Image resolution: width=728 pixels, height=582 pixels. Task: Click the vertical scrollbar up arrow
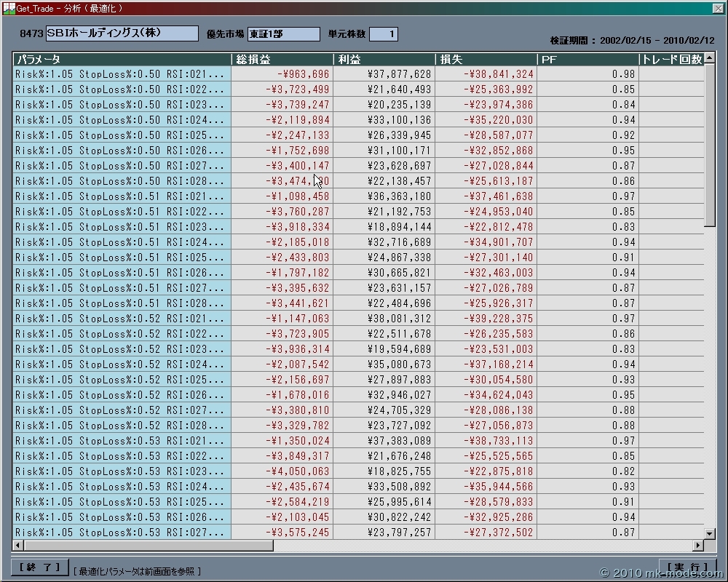pyautogui.click(x=710, y=59)
